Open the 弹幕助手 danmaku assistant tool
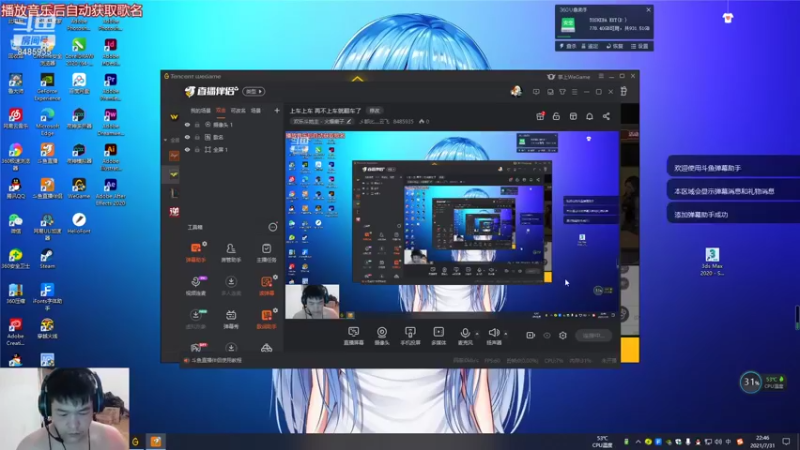The height and width of the screenshot is (450, 800). (195, 253)
